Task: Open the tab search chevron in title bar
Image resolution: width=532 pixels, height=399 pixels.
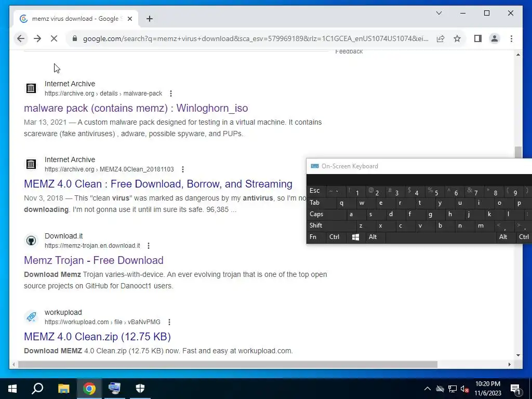Action: click(x=438, y=13)
